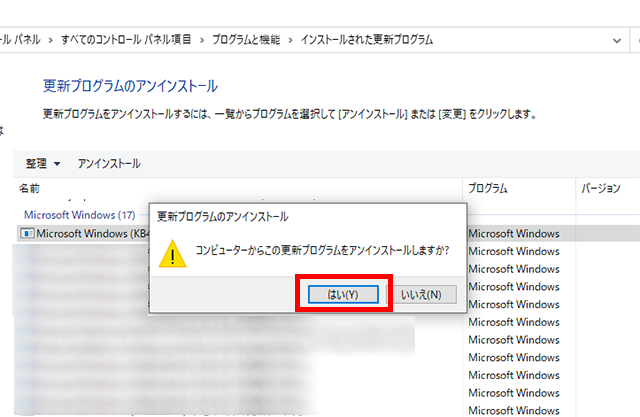Sort by the プログラム column header

click(487, 188)
